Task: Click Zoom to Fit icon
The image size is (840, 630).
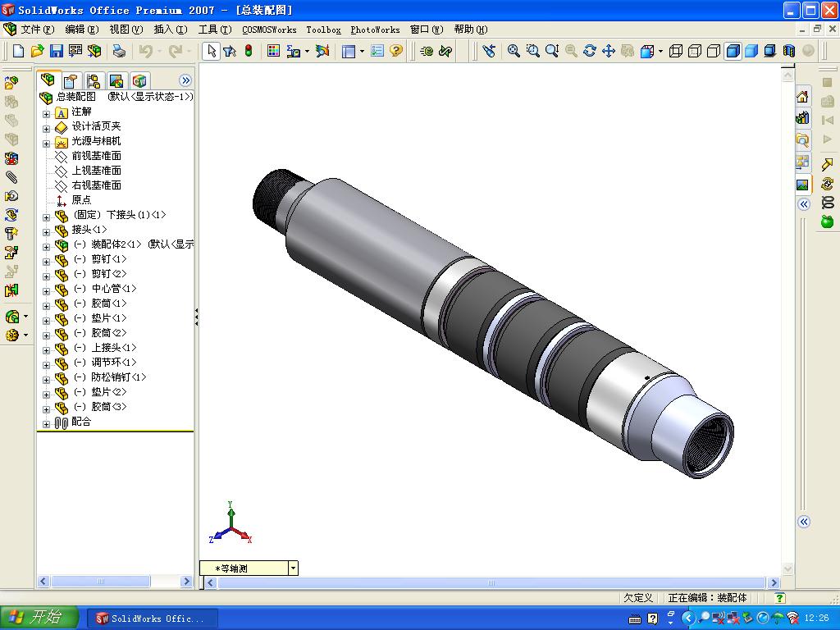Action: tap(514, 51)
